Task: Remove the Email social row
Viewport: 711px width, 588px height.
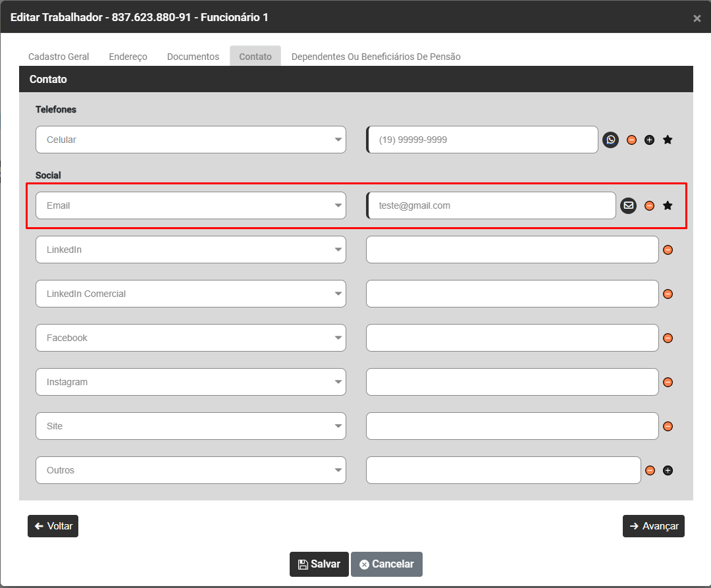Action: pos(649,205)
